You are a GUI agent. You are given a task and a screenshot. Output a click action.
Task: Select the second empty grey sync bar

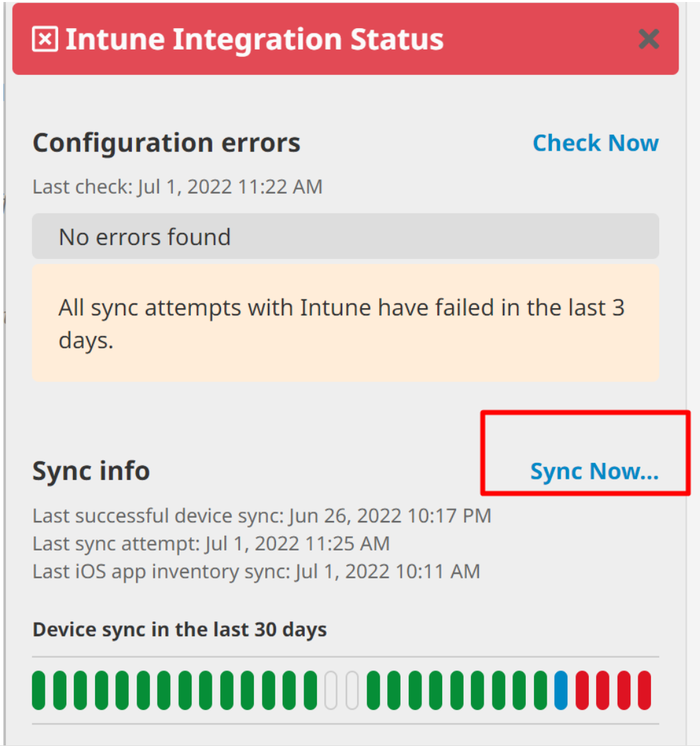pyautogui.click(x=352, y=690)
